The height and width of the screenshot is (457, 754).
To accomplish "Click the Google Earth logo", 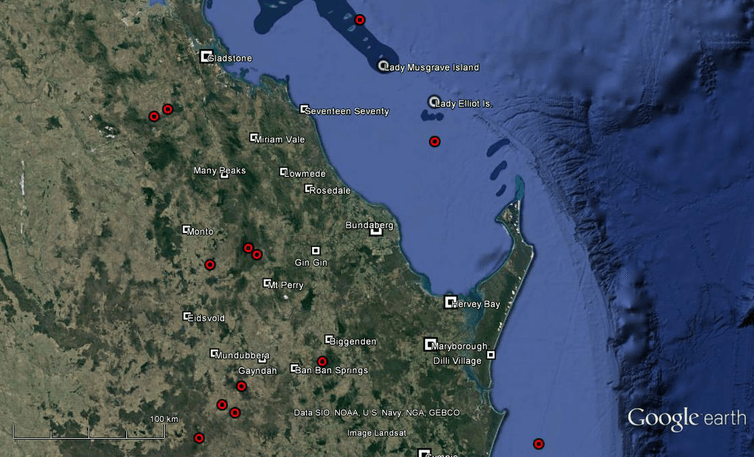I will point(686,418).
